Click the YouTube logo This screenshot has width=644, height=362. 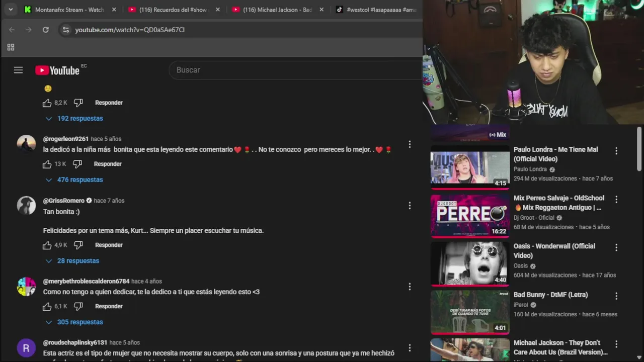57,70
